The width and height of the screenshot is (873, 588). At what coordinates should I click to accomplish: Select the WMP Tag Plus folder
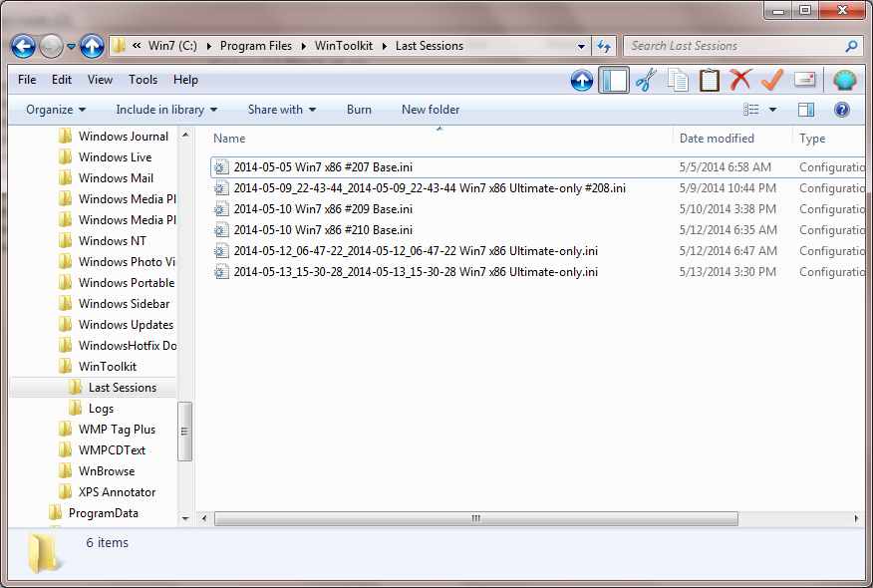coord(117,430)
